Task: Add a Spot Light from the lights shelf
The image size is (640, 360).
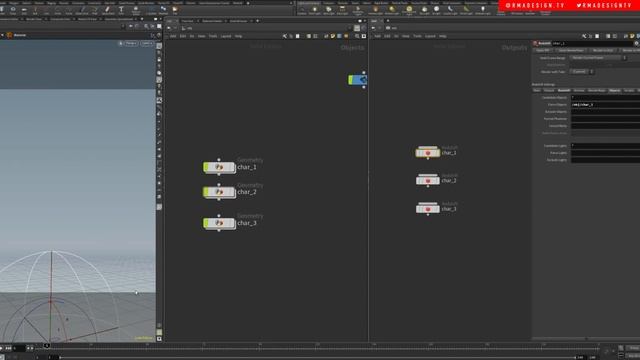Action: click(329, 10)
